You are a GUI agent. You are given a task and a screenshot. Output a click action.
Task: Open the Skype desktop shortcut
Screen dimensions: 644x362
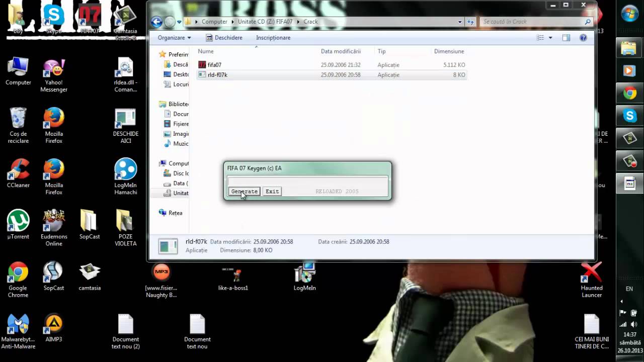[x=53, y=19]
